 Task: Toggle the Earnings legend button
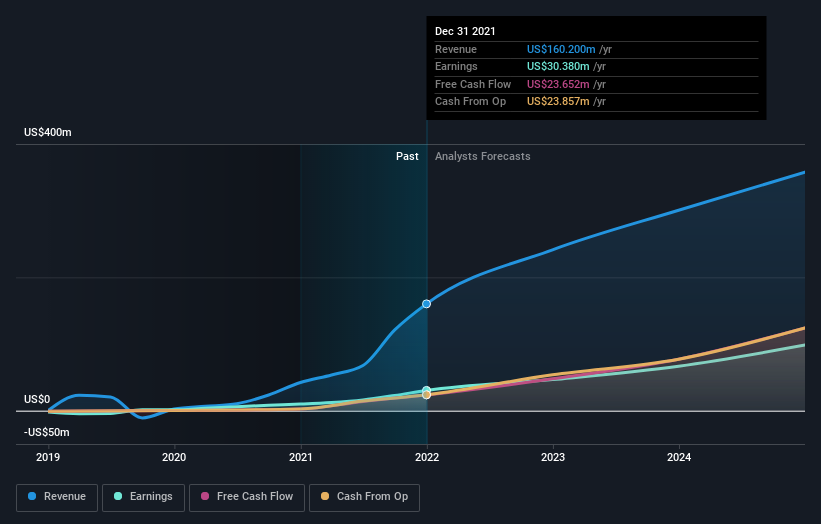click(143, 497)
